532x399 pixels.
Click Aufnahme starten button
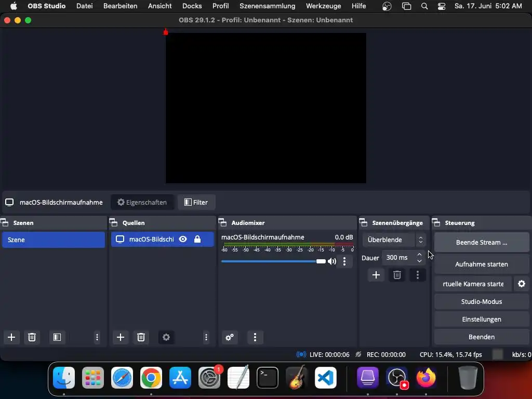(482, 264)
